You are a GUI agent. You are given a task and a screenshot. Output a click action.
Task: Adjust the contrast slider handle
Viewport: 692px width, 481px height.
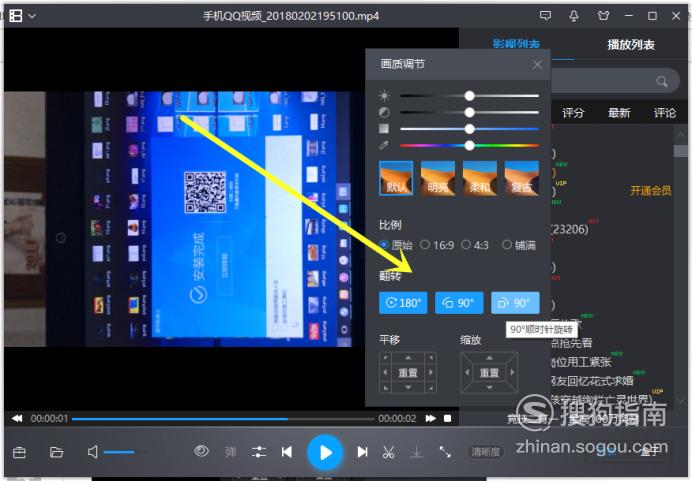(470, 112)
